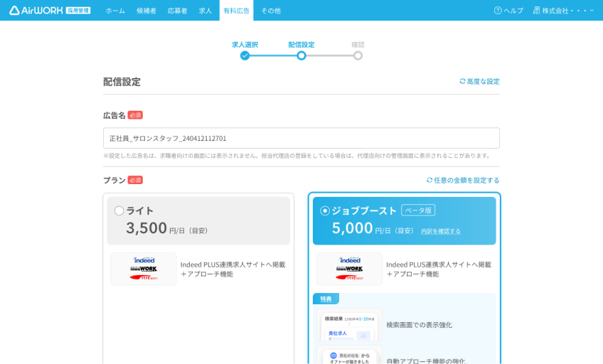Click the 検索結果 preview thumbnail
This screenshot has height=364, width=603.
[x=350, y=325]
